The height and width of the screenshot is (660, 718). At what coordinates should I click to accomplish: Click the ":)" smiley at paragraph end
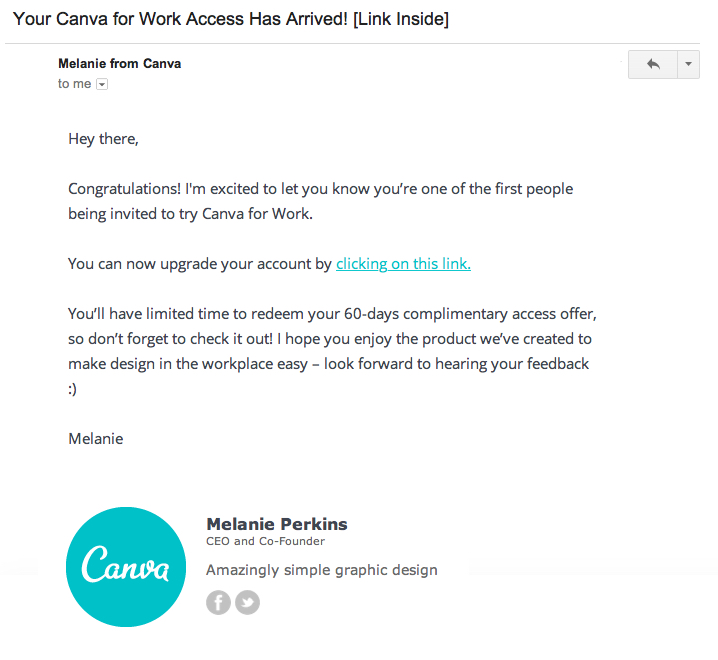(x=72, y=389)
